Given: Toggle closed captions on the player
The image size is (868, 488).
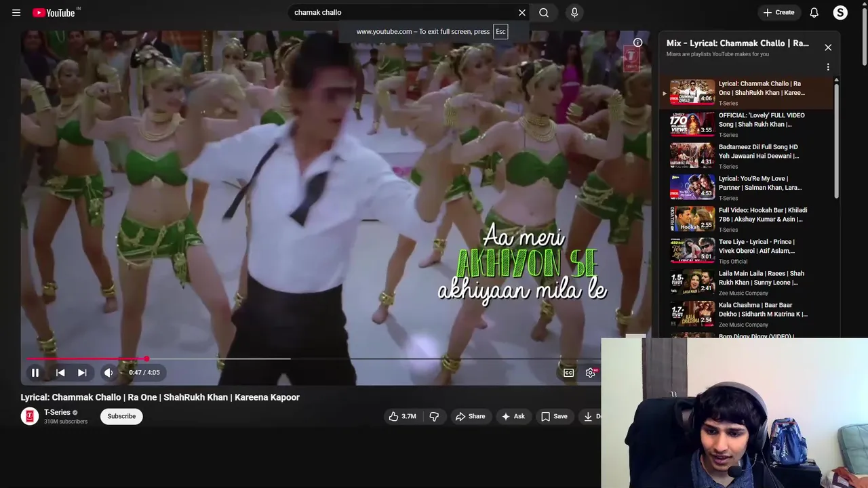Looking at the screenshot, I should click(568, 372).
